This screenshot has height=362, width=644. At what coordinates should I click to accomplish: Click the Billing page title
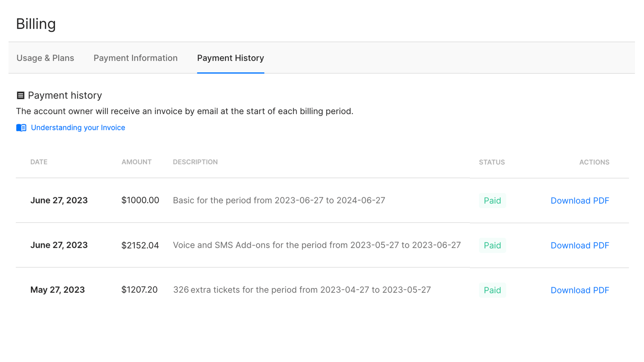36,24
